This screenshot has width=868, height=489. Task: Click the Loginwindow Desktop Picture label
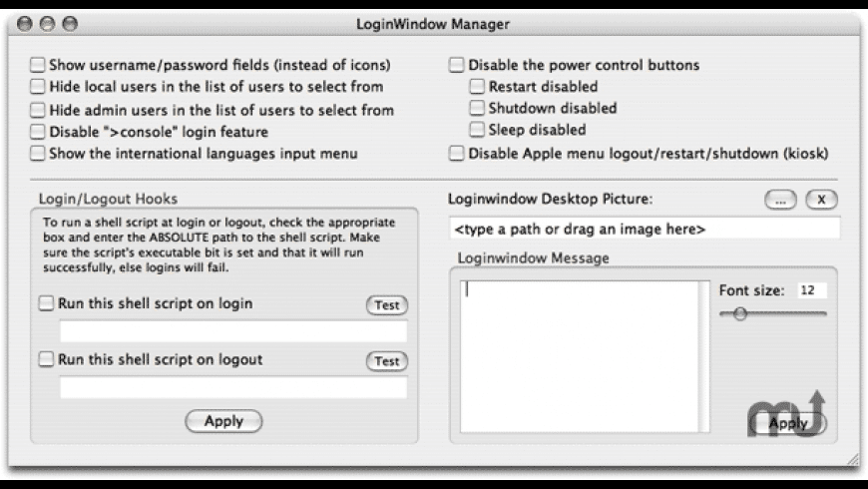[x=551, y=199]
